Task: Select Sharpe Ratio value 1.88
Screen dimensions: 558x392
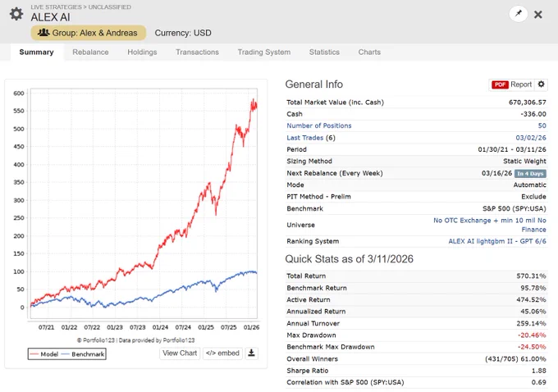Action: click(x=539, y=371)
